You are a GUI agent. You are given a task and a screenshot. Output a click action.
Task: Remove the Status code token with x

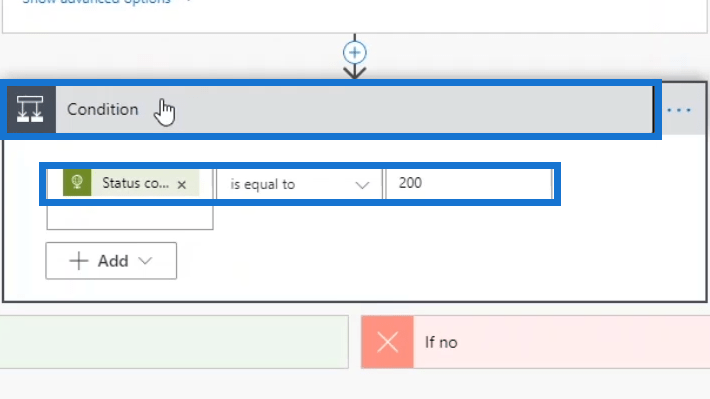pyautogui.click(x=182, y=184)
